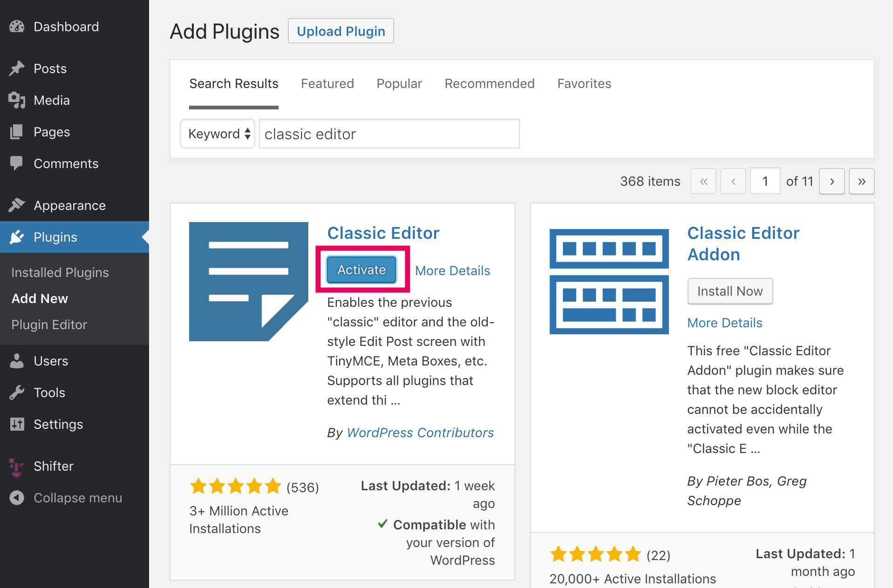The image size is (893, 588).
Task: Open the Keyword search type dropdown
Action: (x=218, y=134)
